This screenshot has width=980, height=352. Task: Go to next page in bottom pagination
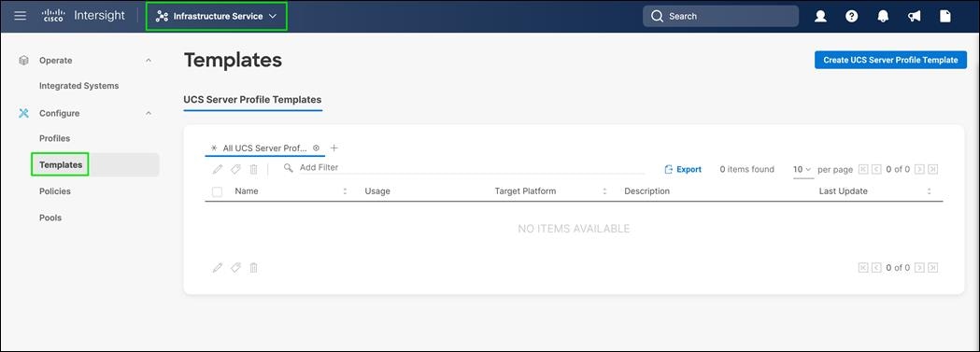(x=919, y=268)
